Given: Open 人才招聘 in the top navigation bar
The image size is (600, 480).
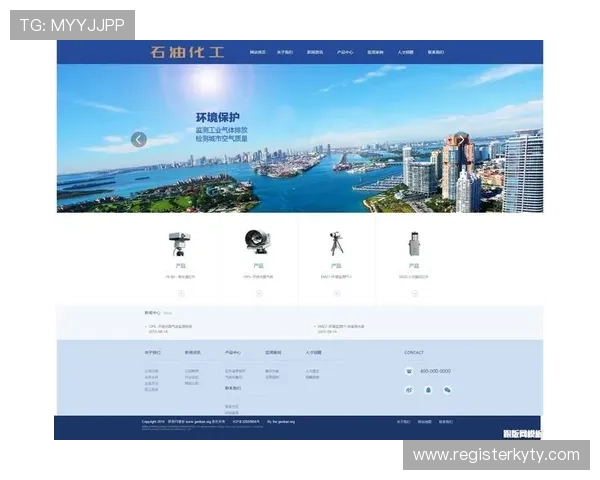Looking at the screenshot, I should tap(405, 52).
